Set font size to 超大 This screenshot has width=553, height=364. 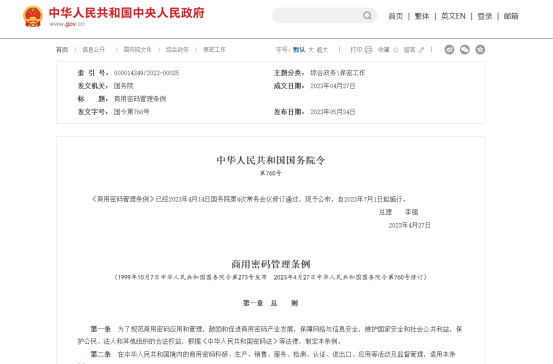322,50
